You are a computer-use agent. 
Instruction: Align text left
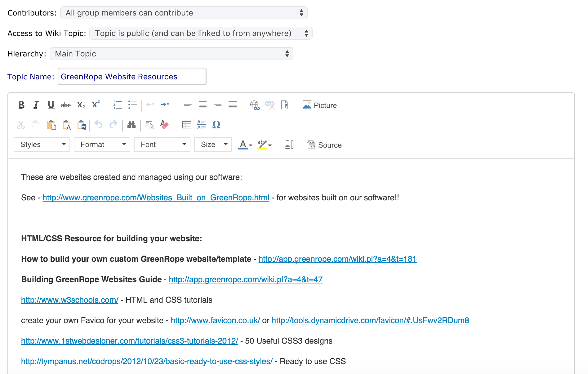pos(188,105)
